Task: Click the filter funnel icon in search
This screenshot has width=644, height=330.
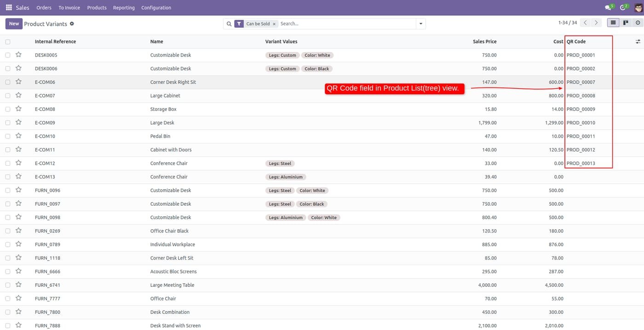Action: pos(239,24)
